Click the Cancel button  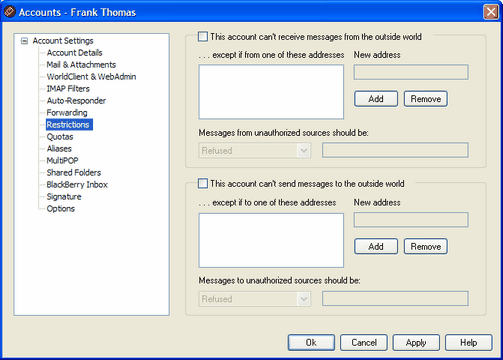tap(364, 343)
